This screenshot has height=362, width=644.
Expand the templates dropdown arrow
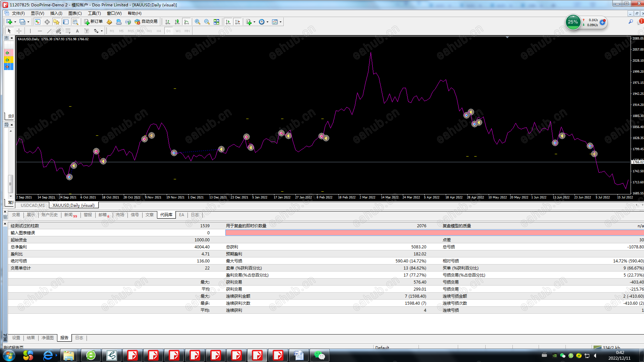tap(280, 22)
